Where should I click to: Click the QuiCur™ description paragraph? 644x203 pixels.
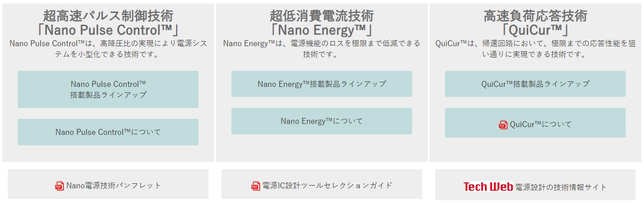(x=535, y=48)
